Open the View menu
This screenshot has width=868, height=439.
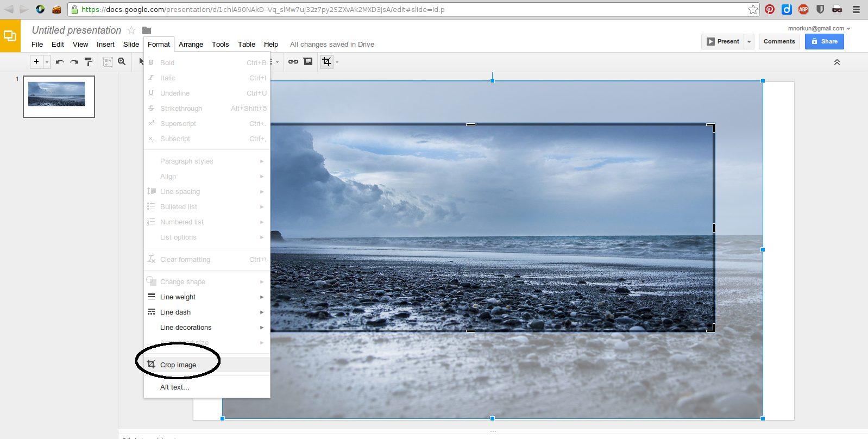point(80,45)
